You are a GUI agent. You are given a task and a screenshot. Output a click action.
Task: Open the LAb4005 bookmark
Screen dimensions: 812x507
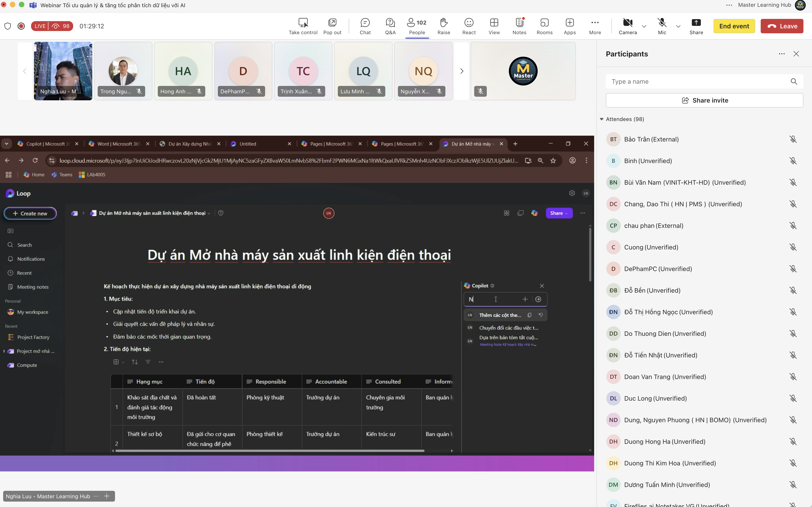point(92,175)
